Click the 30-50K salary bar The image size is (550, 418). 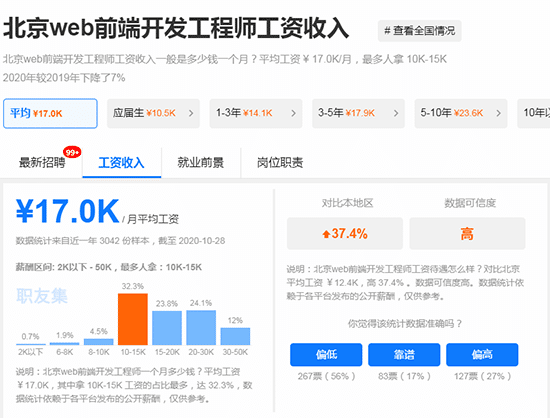tap(235, 336)
